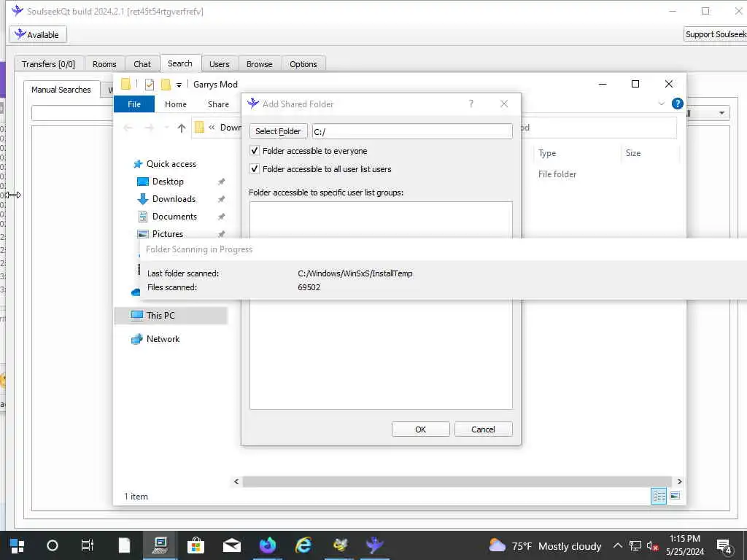Switch to the Transfers [0/0] tab
Screen dimensions: 747x560
coord(49,64)
